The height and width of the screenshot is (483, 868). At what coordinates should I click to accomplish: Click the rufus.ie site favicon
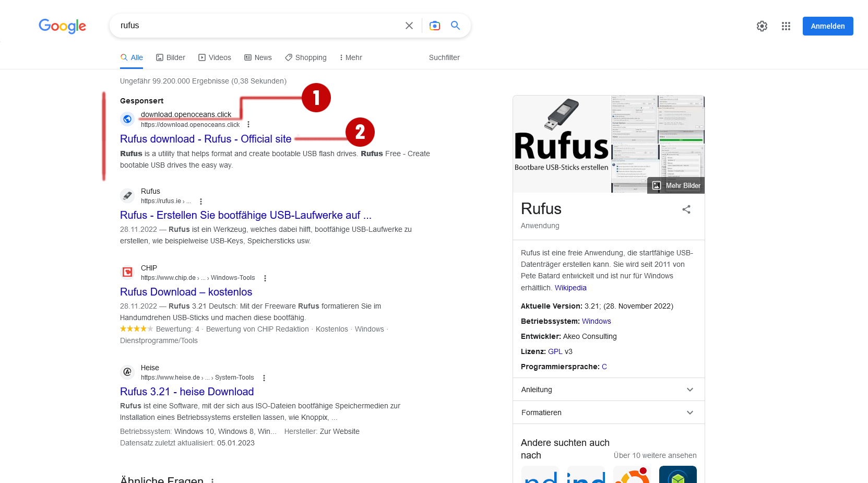click(x=127, y=195)
